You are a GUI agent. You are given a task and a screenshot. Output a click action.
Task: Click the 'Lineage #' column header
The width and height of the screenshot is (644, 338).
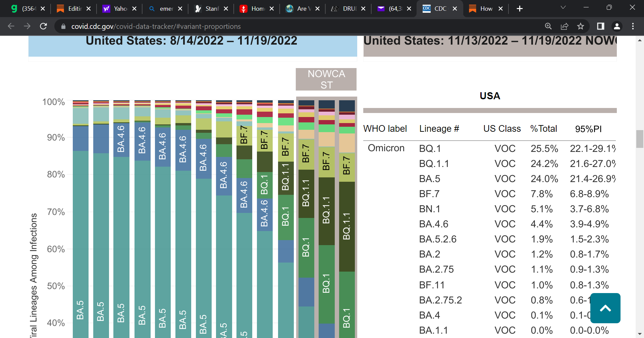[439, 129]
